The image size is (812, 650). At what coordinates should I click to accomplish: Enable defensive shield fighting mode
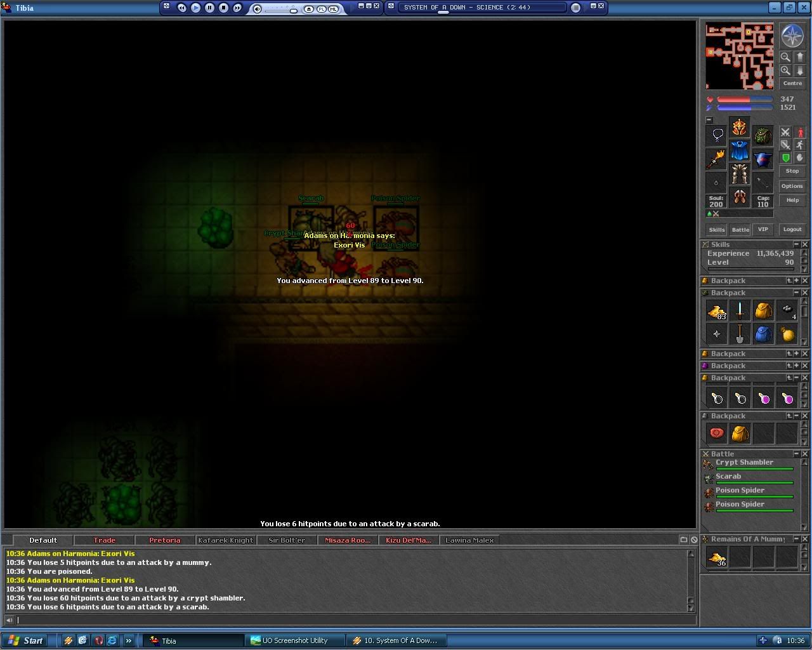785,157
